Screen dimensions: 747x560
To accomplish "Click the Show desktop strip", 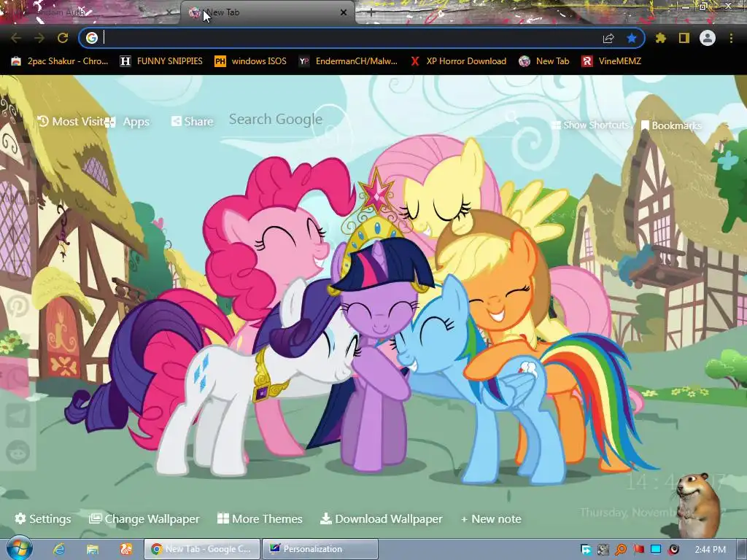I will [x=742, y=549].
